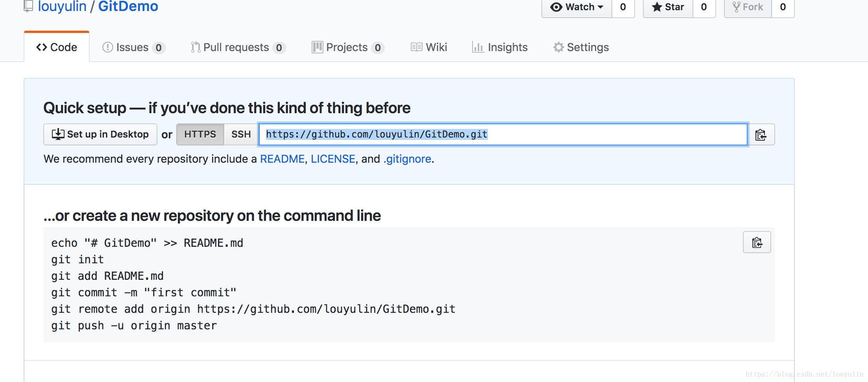This screenshot has height=382, width=868.
Task: Click Set up in Desktop button
Action: pos(100,134)
